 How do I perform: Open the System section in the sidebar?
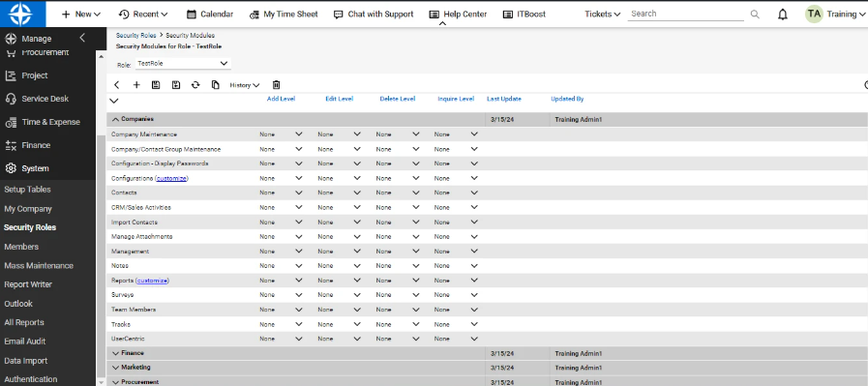(35, 168)
